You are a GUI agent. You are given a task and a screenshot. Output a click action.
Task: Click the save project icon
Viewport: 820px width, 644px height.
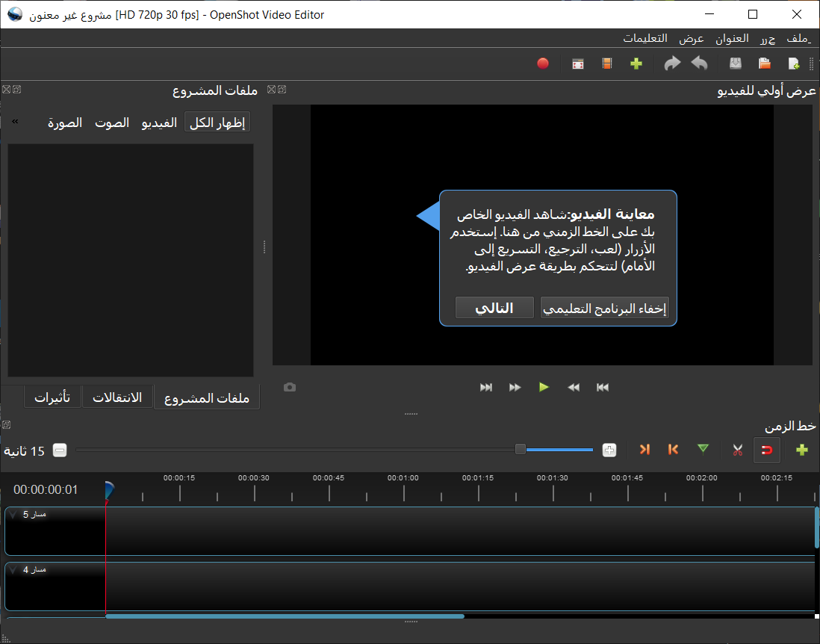pos(736,64)
